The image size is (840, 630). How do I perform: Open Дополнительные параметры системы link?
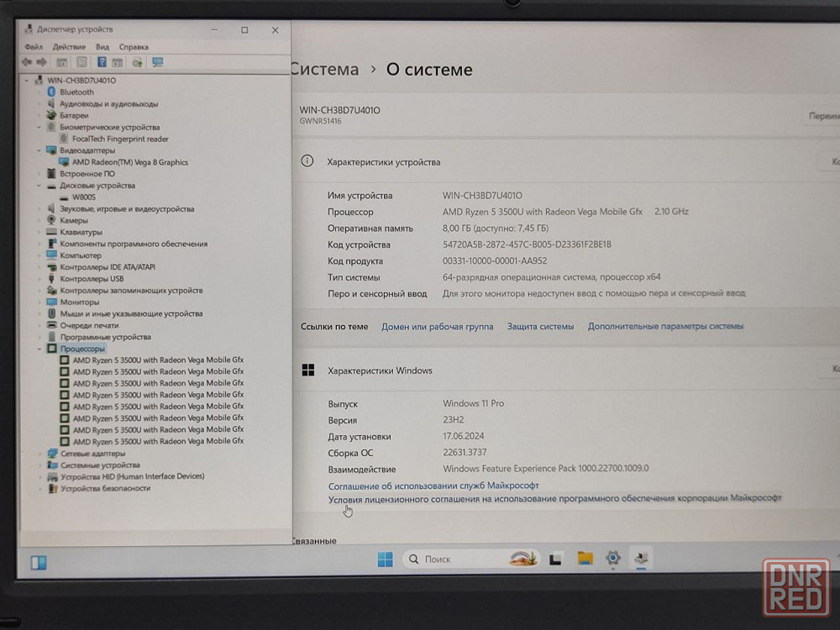coord(665,326)
